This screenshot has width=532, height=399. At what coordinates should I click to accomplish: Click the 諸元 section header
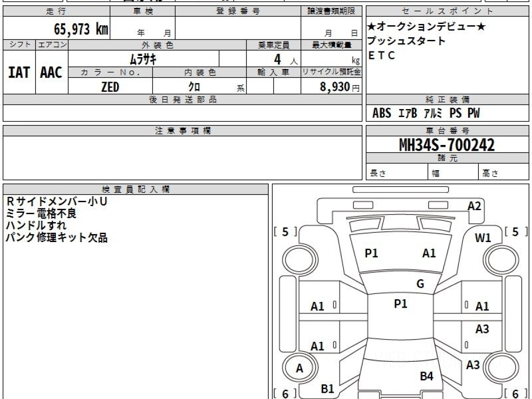pos(447,158)
